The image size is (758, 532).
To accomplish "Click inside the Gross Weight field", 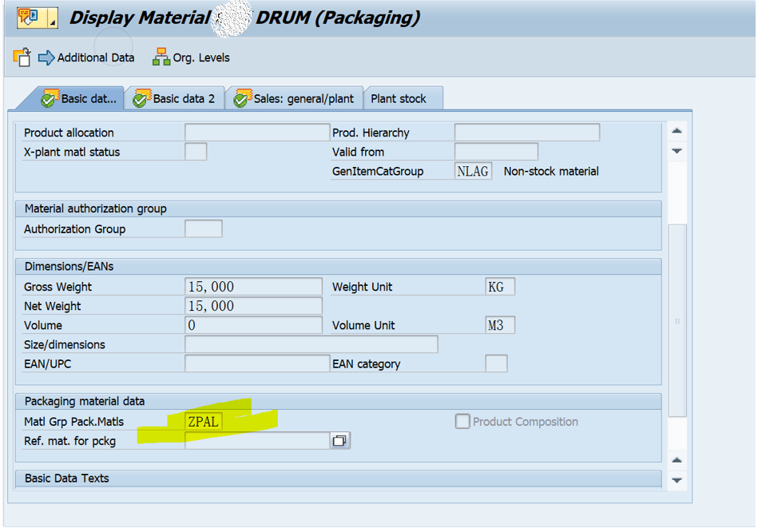I will point(252,286).
